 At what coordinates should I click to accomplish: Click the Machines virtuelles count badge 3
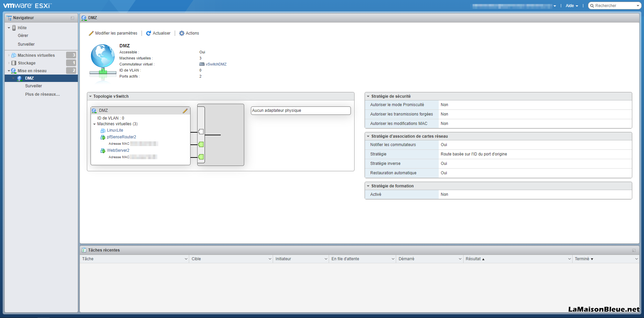pos(71,55)
